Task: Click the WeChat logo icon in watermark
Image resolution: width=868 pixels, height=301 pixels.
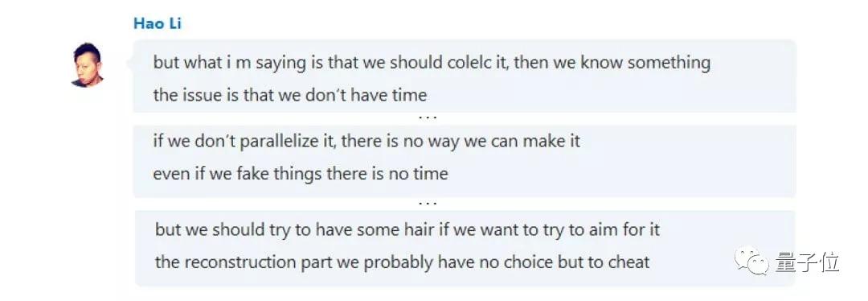Action: [x=751, y=261]
